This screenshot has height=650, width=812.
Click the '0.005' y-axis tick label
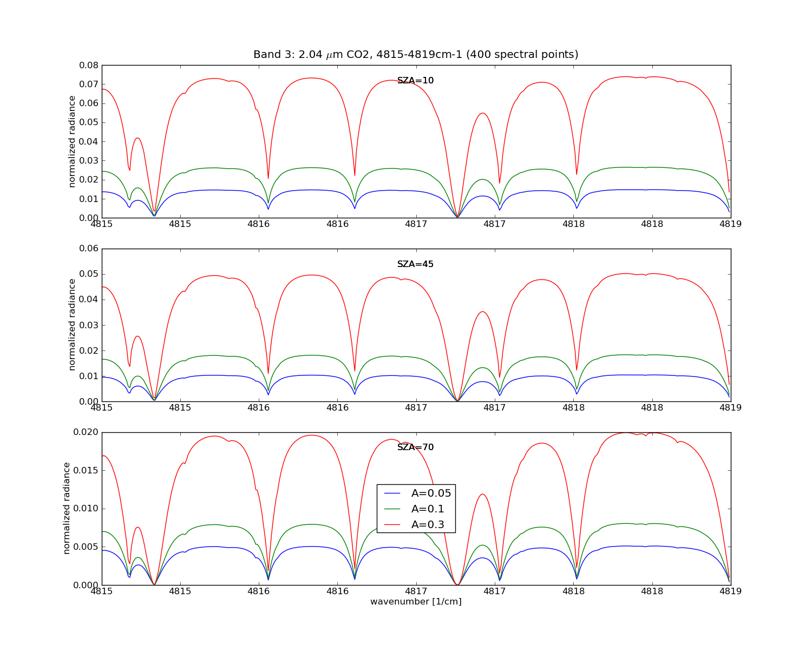[85, 547]
